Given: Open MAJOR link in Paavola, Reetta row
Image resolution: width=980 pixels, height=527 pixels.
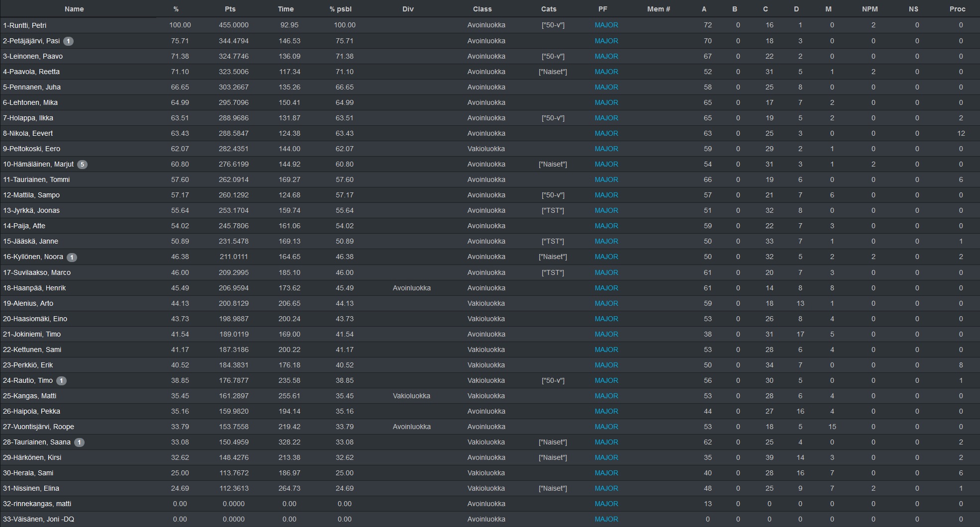Looking at the screenshot, I should click(x=606, y=72).
